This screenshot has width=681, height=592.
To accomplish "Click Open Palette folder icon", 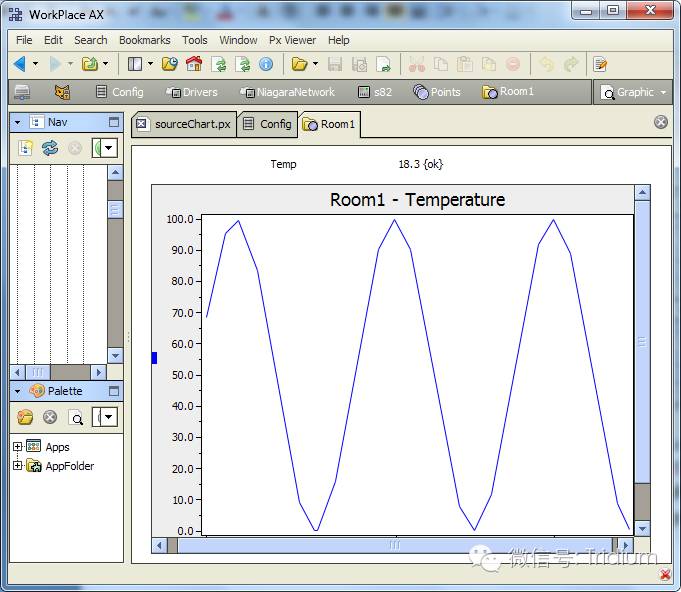I will click(25, 417).
